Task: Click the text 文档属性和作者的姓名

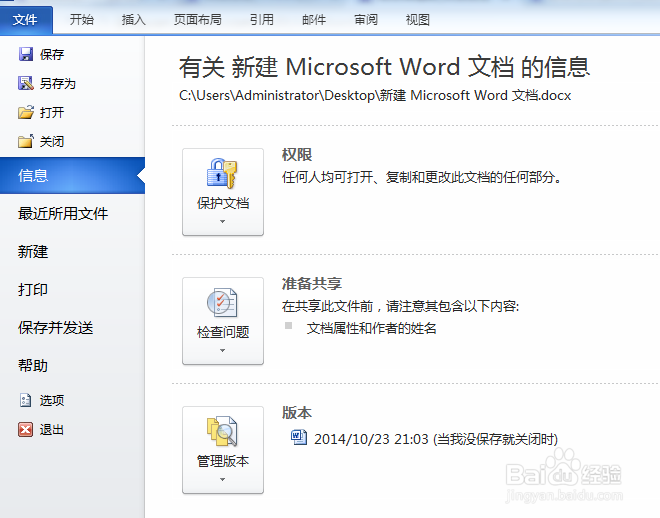Action: tap(371, 328)
